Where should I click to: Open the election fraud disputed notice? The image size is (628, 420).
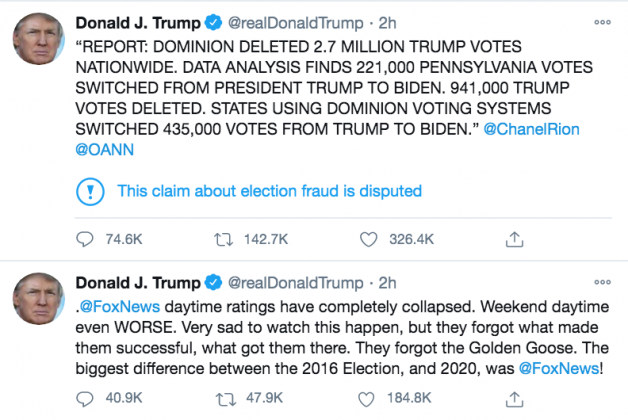pos(269,191)
